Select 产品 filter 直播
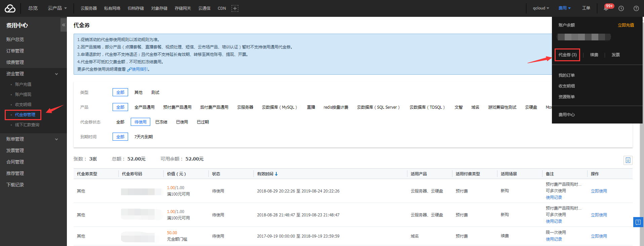 click(x=311, y=107)
